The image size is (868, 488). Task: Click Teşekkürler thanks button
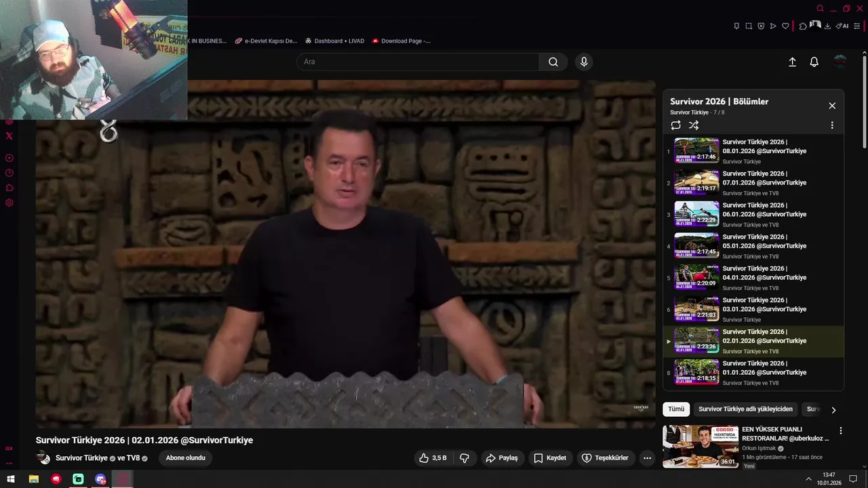coord(605,458)
